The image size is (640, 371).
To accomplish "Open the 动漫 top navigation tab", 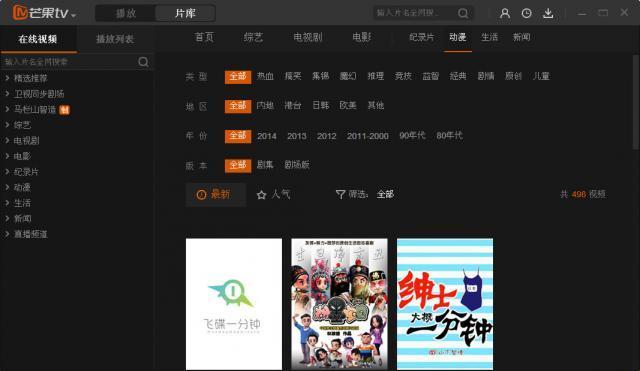I will (x=458, y=37).
